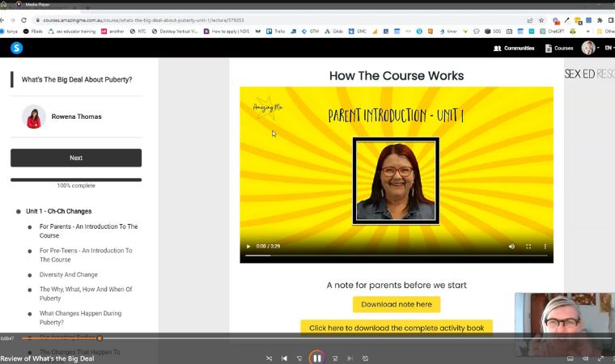Open the SOS bookmark

pos(493,32)
